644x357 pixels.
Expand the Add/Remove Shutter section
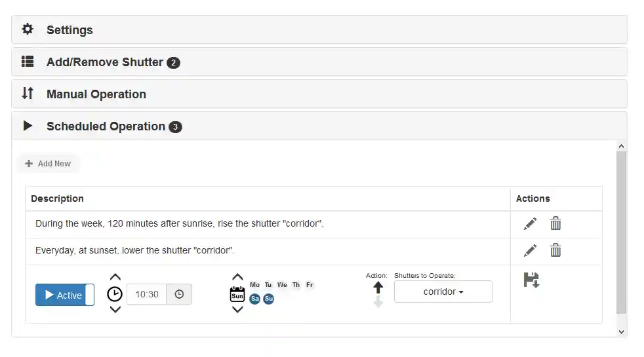(104, 62)
